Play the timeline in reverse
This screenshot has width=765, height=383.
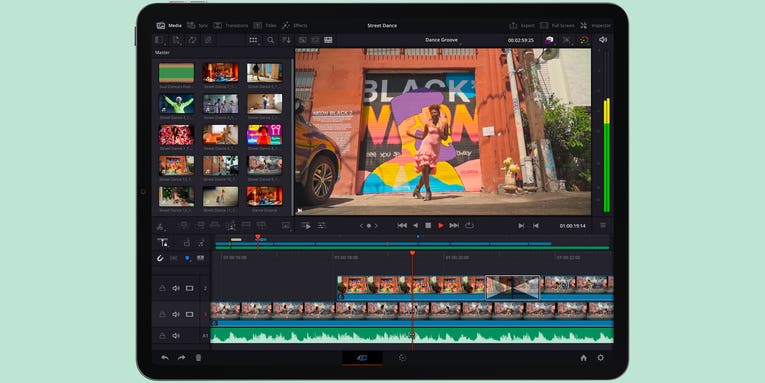click(415, 225)
